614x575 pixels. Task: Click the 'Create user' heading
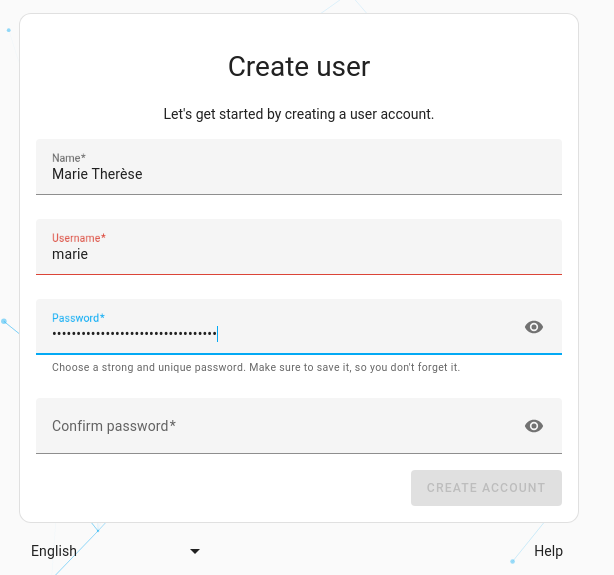pyautogui.click(x=299, y=66)
